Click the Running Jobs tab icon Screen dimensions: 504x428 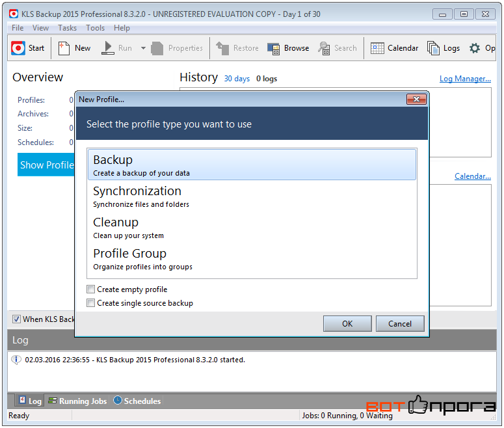[x=53, y=401]
